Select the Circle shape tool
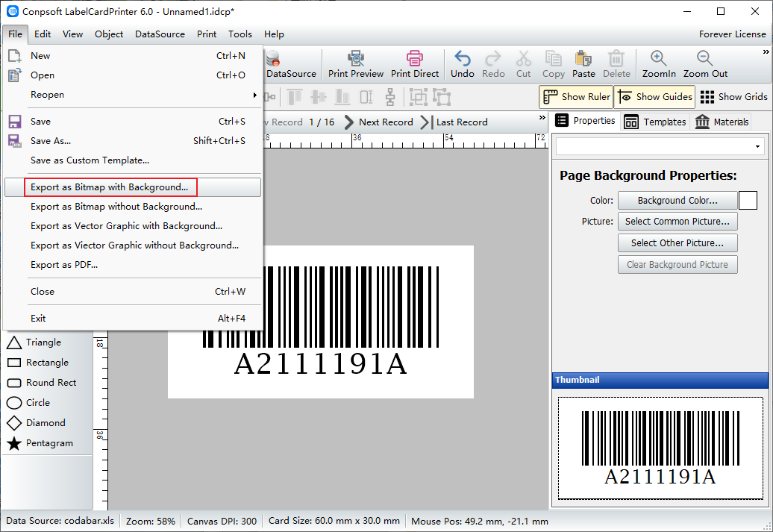The image size is (773, 532). (x=28, y=403)
